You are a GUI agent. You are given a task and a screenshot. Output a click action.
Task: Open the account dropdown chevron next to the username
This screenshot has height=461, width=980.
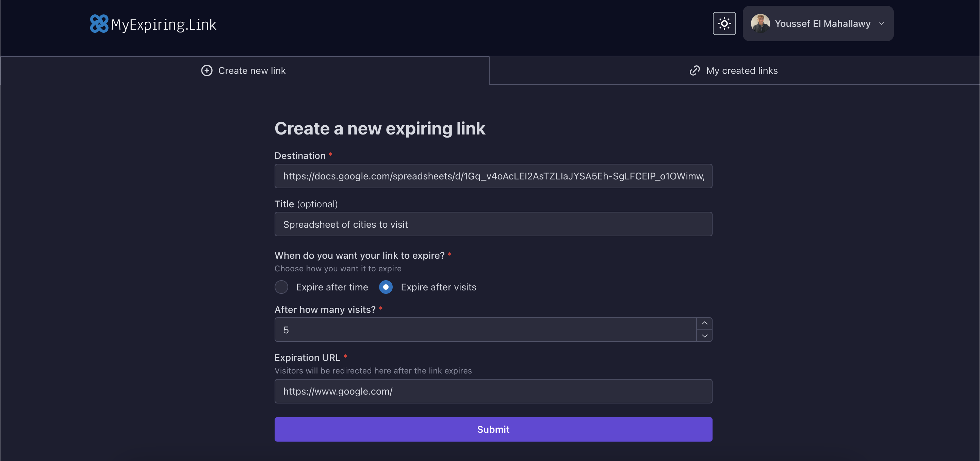tap(882, 23)
